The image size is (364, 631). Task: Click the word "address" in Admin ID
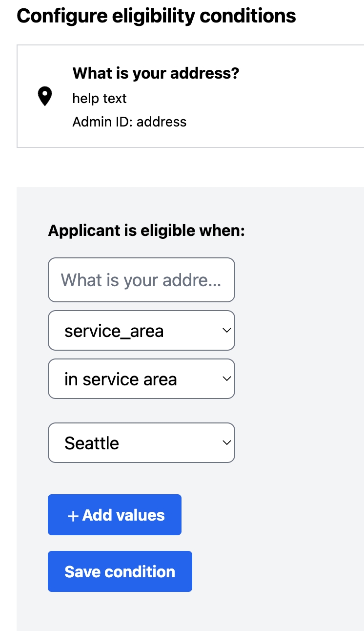click(x=162, y=122)
